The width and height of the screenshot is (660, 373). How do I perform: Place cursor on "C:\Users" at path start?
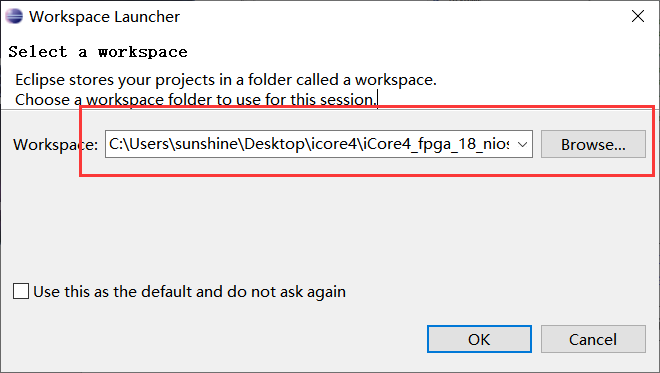pos(139,144)
